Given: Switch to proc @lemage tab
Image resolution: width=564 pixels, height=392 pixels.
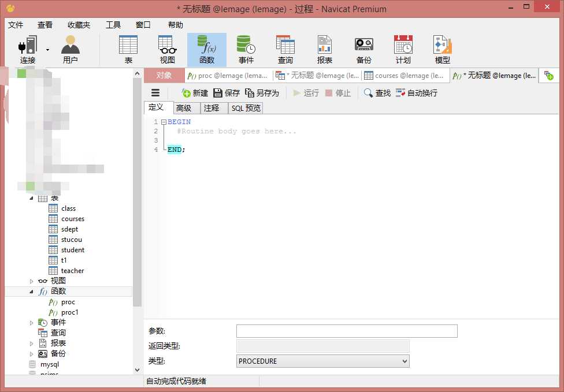Looking at the screenshot, I should (228, 76).
